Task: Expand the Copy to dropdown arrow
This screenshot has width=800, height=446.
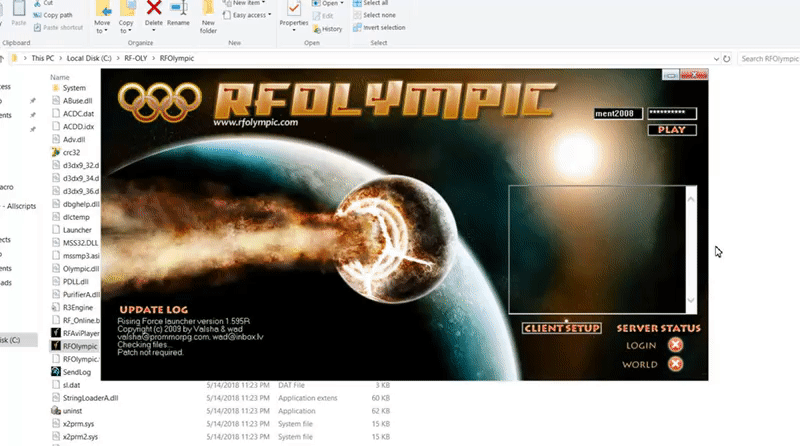Action: [129, 31]
